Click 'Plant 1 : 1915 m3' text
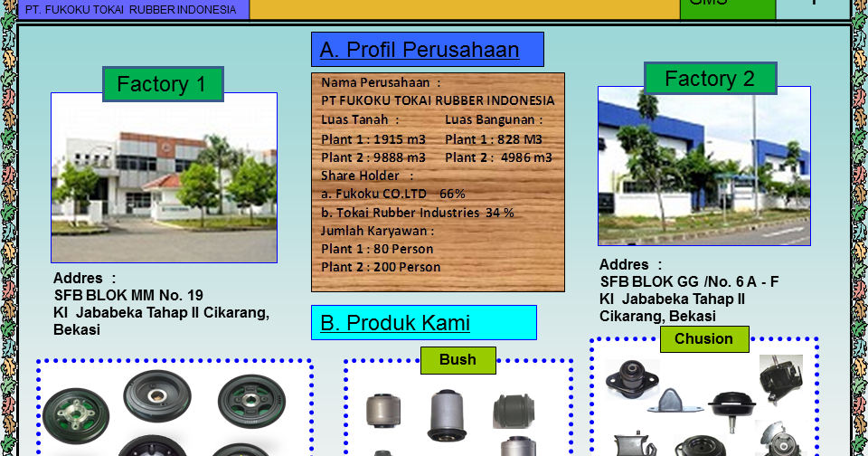868x456 pixels. [373, 139]
